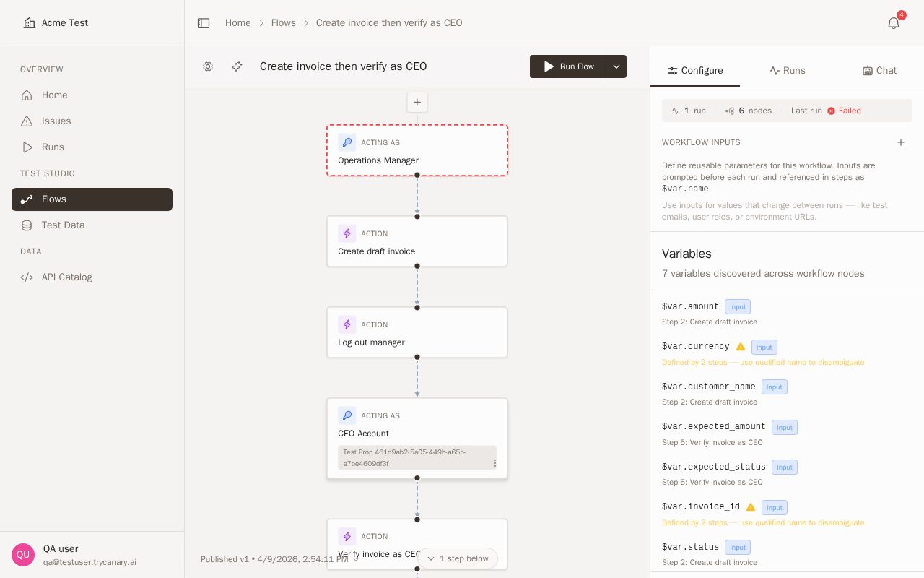This screenshot has width=924, height=578.
Task: Expand the 1 step below indicator
Action: (x=458, y=558)
